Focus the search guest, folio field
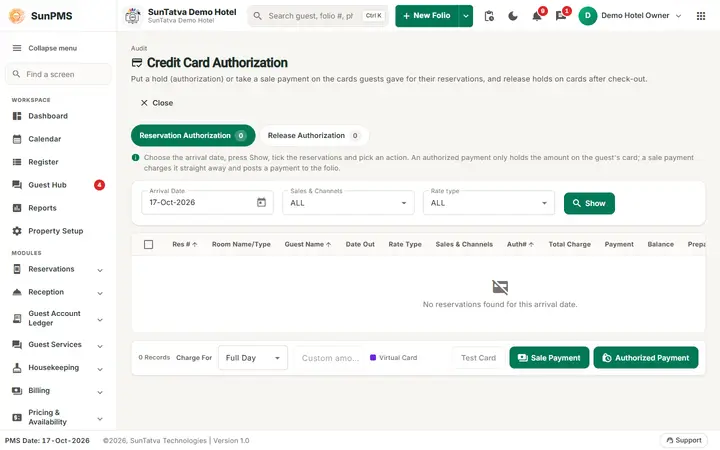Viewport: 720px width, 450px height. (318, 16)
